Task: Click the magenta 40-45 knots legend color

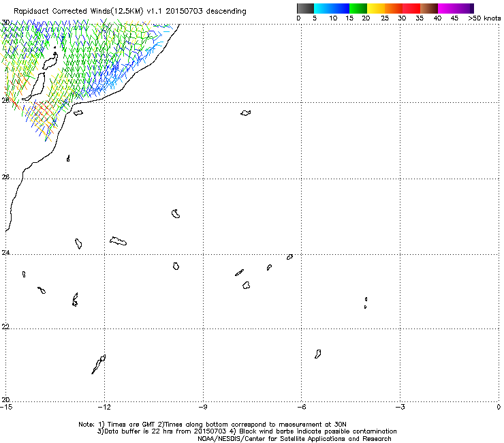Action: [x=447, y=8]
